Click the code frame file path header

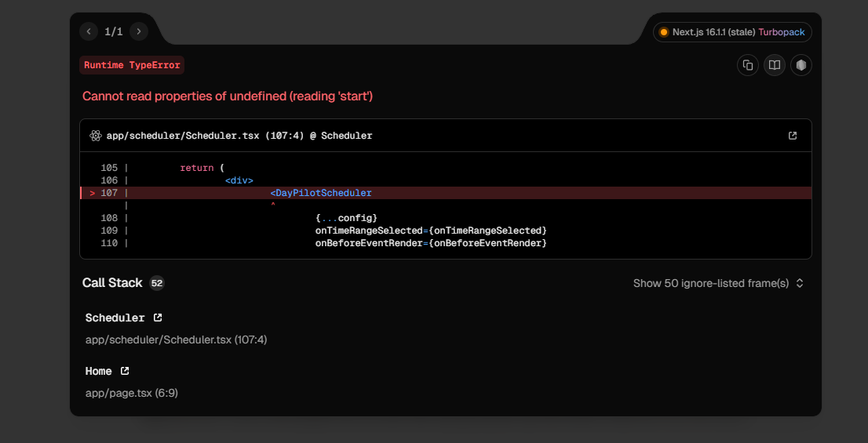click(x=239, y=136)
